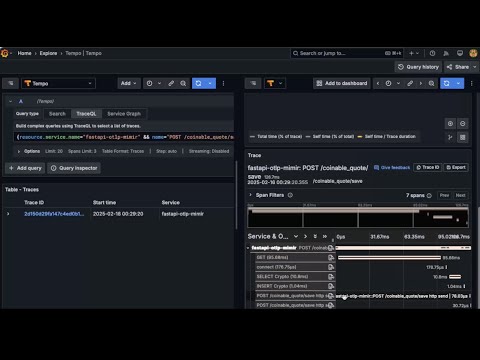Select the TraceQL query type
Viewport: 480px width, 360px height.
tap(86, 114)
